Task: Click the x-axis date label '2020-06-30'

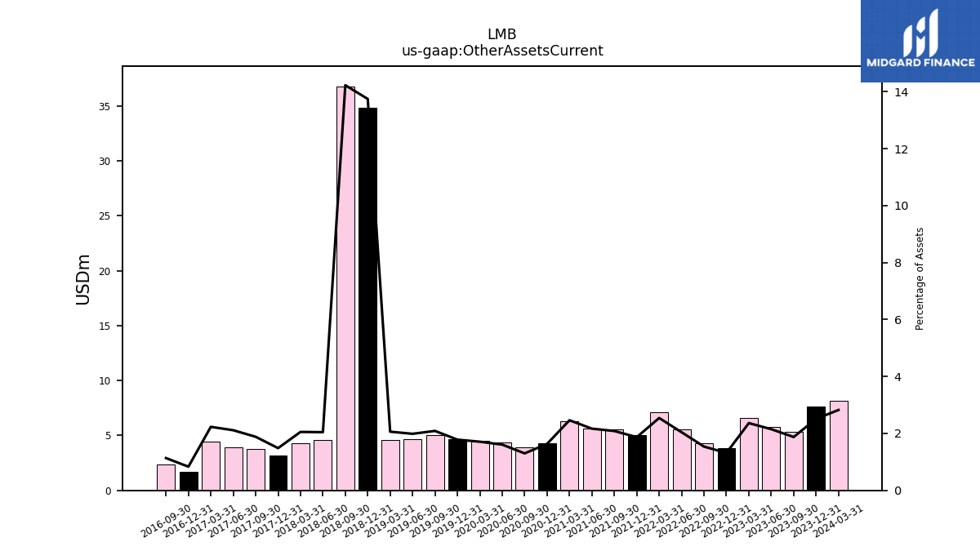Action: point(501,521)
